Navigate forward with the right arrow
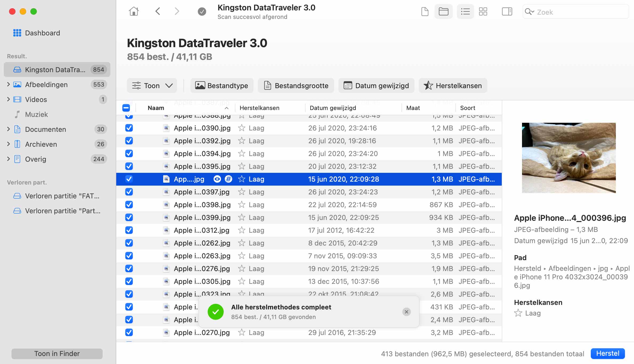634x364 pixels. [177, 11]
